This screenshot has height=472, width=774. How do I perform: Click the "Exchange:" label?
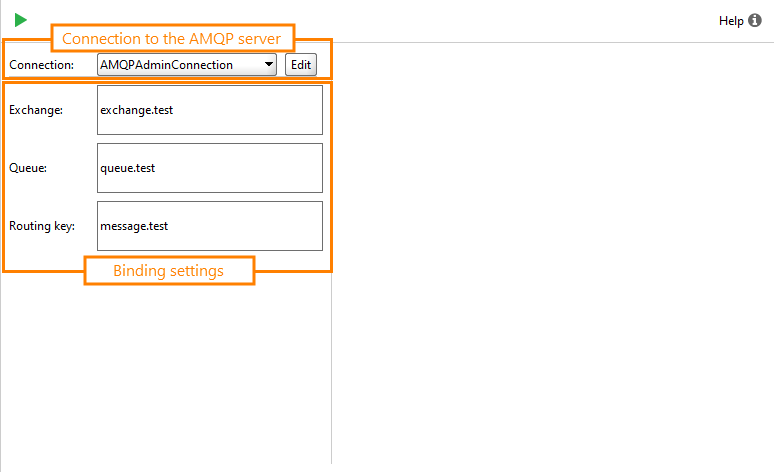tap(36, 110)
